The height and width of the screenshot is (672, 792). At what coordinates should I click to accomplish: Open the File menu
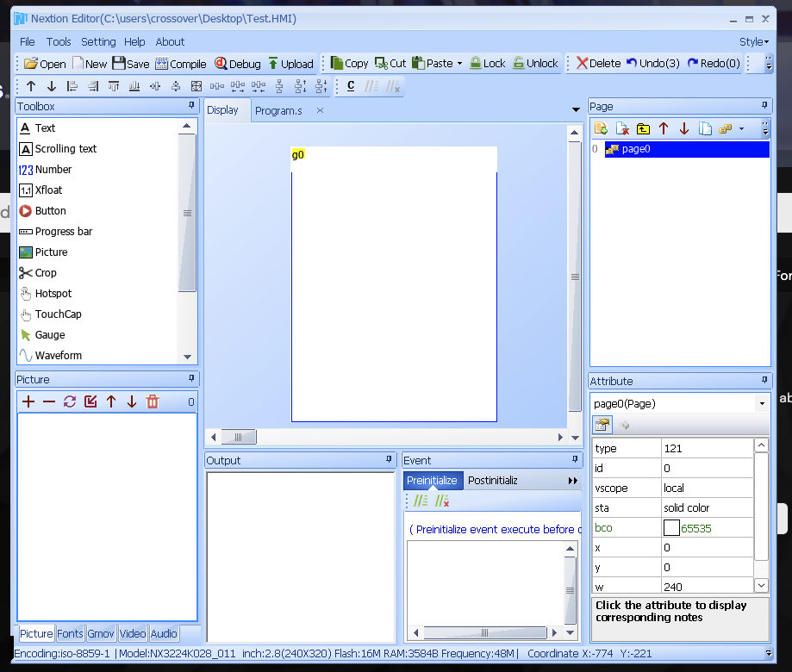tap(28, 42)
